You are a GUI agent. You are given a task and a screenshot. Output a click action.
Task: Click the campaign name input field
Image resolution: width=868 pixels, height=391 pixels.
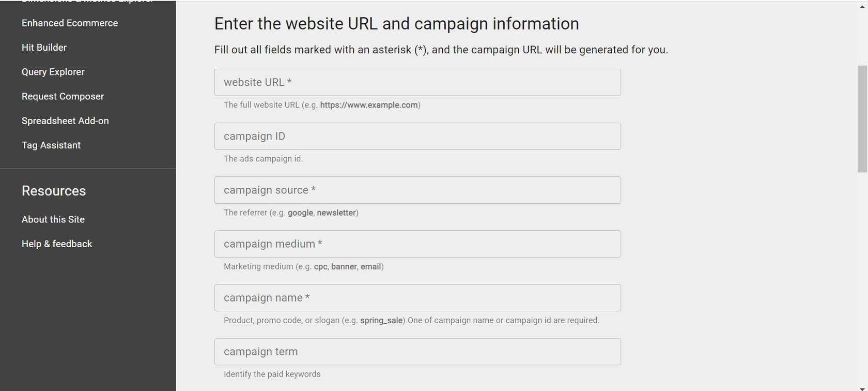[x=417, y=297]
